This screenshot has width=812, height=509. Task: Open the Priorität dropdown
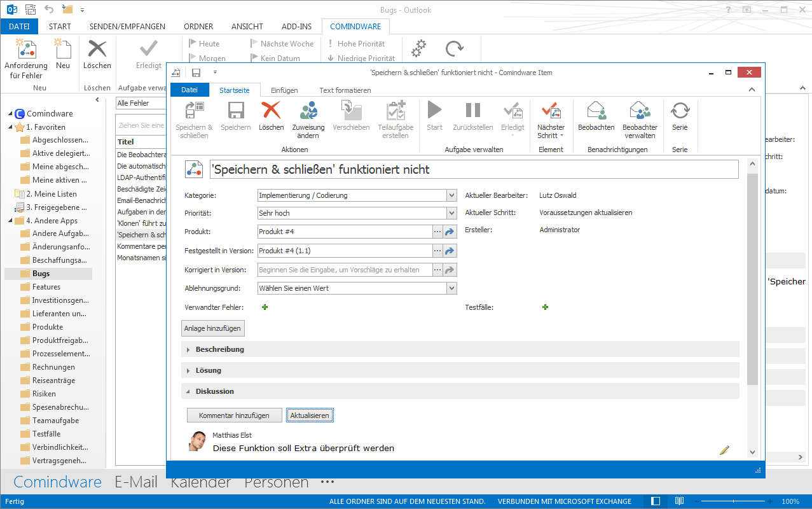pyautogui.click(x=451, y=213)
